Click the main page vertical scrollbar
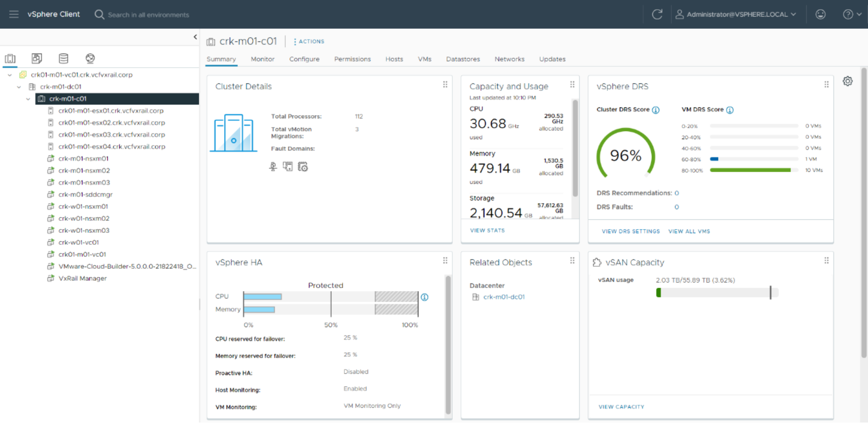Viewport: 868px width, 423px height. coord(864,213)
